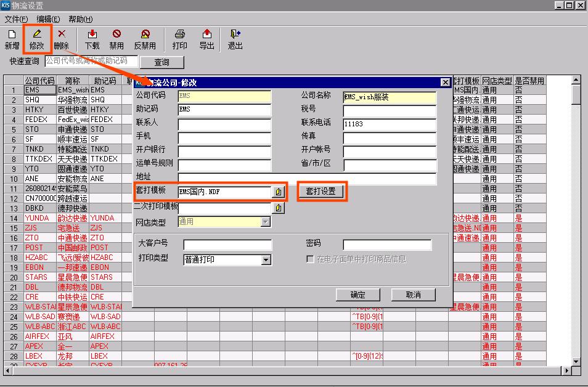This screenshot has width=588, height=387.
Task: Open the 套打模板 template browse icon
Action: pyautogui.click(x=279, y=192)
